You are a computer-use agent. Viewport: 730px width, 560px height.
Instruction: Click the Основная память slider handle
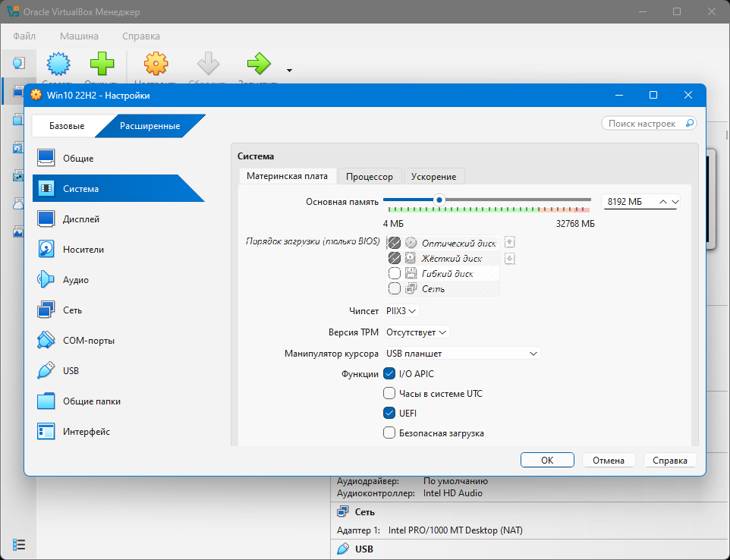439,200
